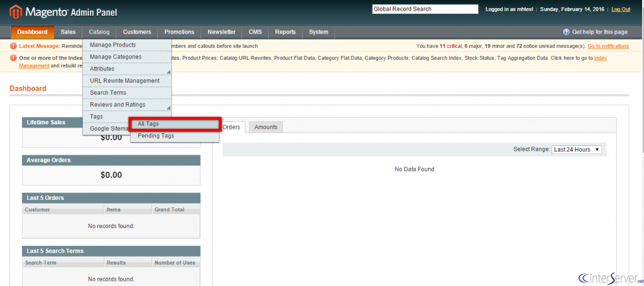Open the Customers menu
The height and width of the screenshot is (286, 644).
[x=136, y=32]
